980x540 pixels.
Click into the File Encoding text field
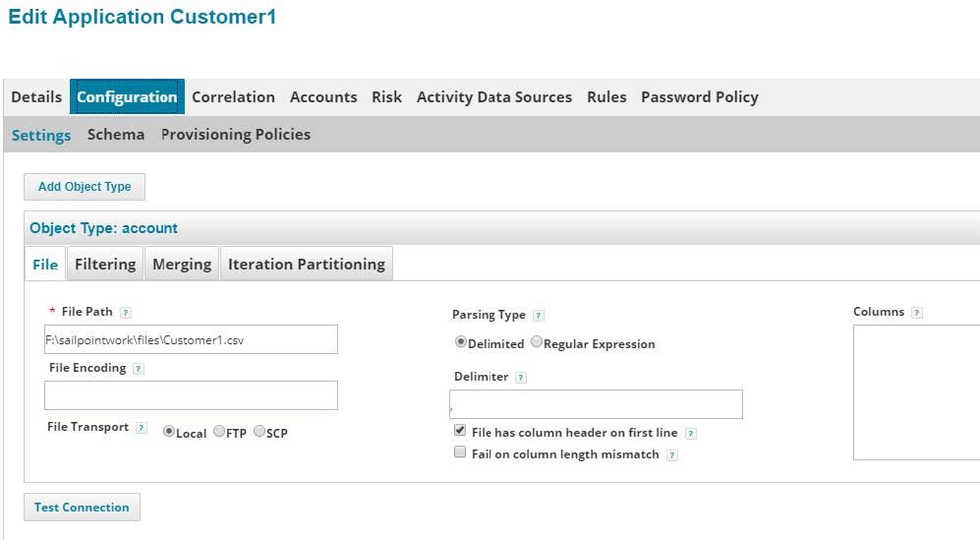191,395
